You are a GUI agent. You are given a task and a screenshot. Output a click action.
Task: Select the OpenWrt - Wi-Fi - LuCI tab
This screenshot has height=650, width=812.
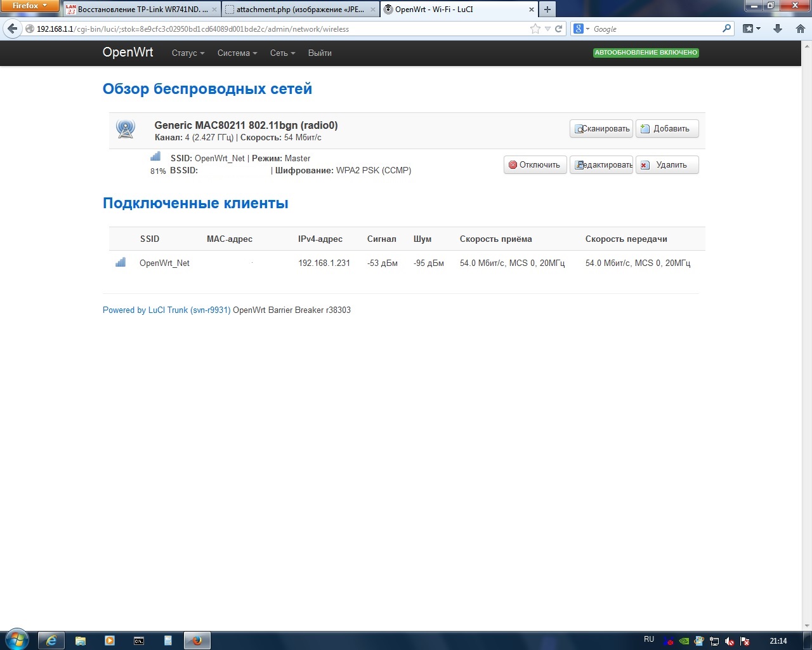point(459,10)
